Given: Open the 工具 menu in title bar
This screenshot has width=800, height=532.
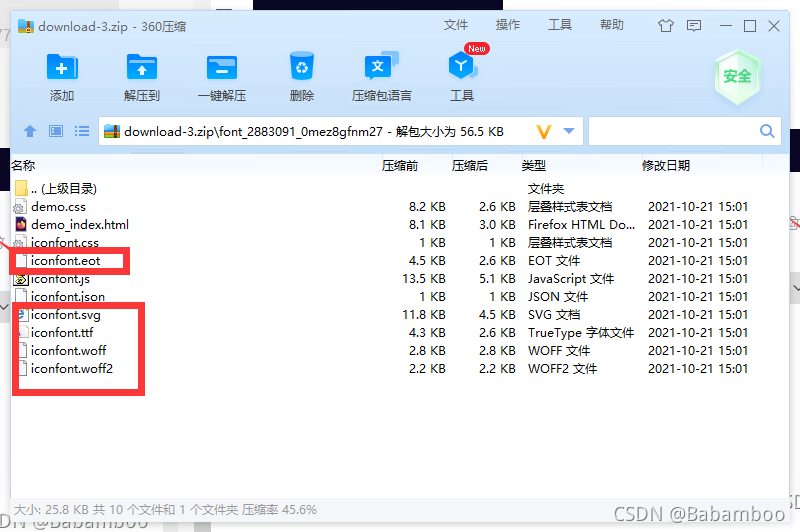Looking at the screenshot, I should click(560, 25).
